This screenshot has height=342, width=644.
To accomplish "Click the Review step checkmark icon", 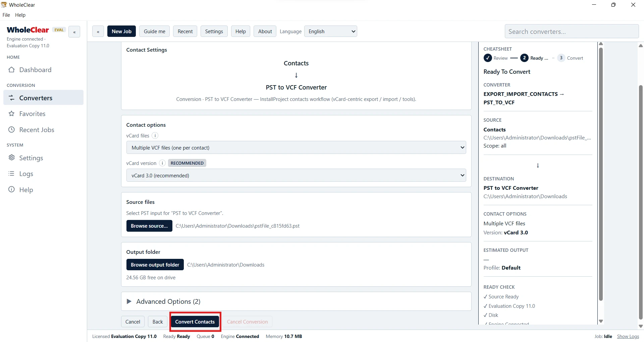I will [488, 58].
